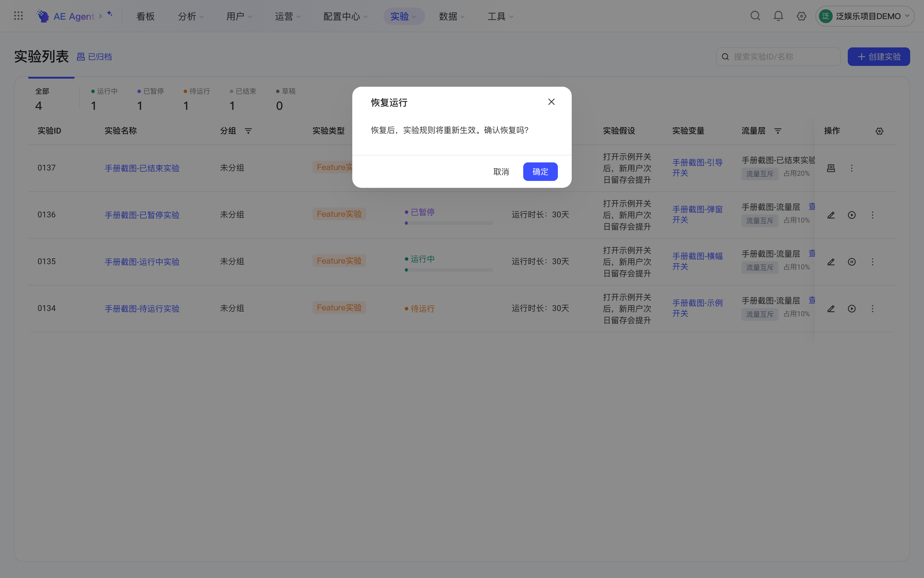The height and width of the screenshot is (578, 924).
Task: Open the 泛娱乐项目DEMO project switcher
Action: [x=865, y=16]
